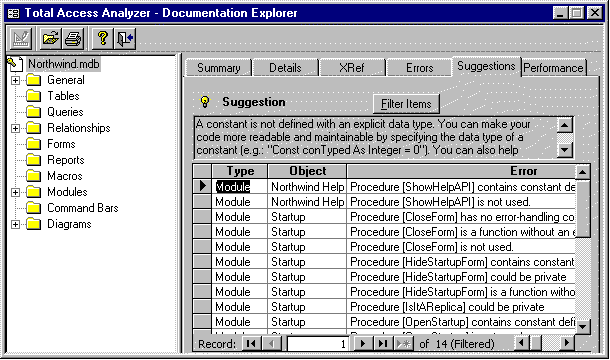Click cell 'Procedure [CloseForm] is not used.'
The height and width of the screenshot is (360, 610).
pos(461,247)
